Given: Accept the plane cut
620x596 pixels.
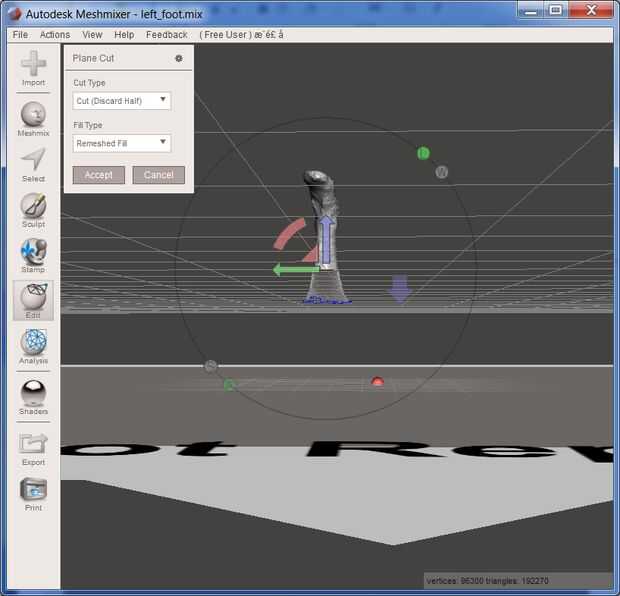Looking at the screenshot, I should click(99, 175).
